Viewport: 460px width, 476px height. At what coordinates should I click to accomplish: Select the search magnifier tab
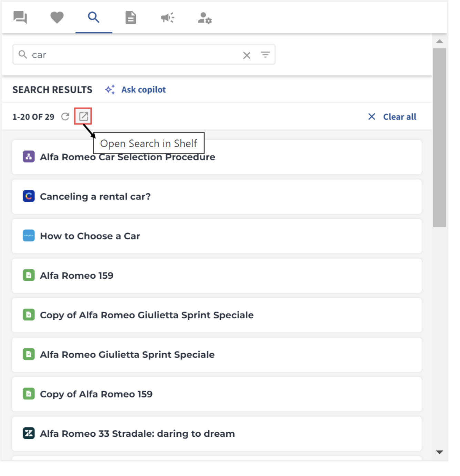[94, 17]
